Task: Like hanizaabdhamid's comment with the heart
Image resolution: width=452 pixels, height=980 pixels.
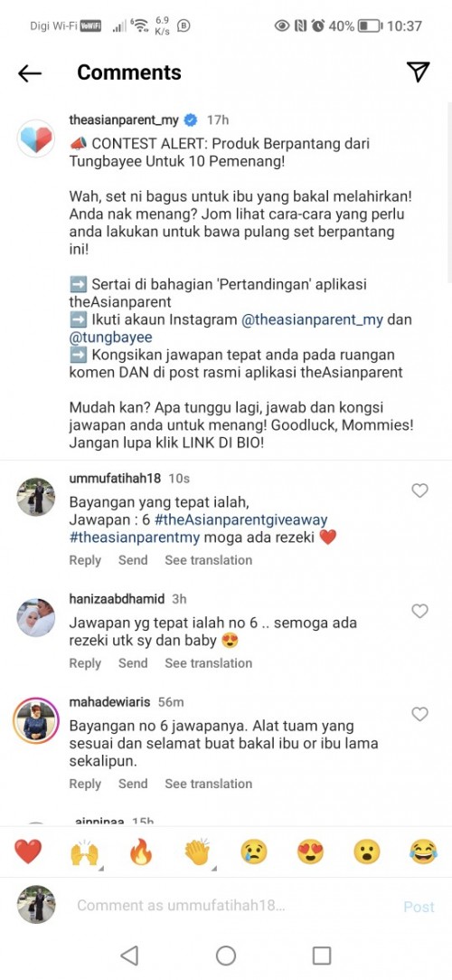Action: 420,611
